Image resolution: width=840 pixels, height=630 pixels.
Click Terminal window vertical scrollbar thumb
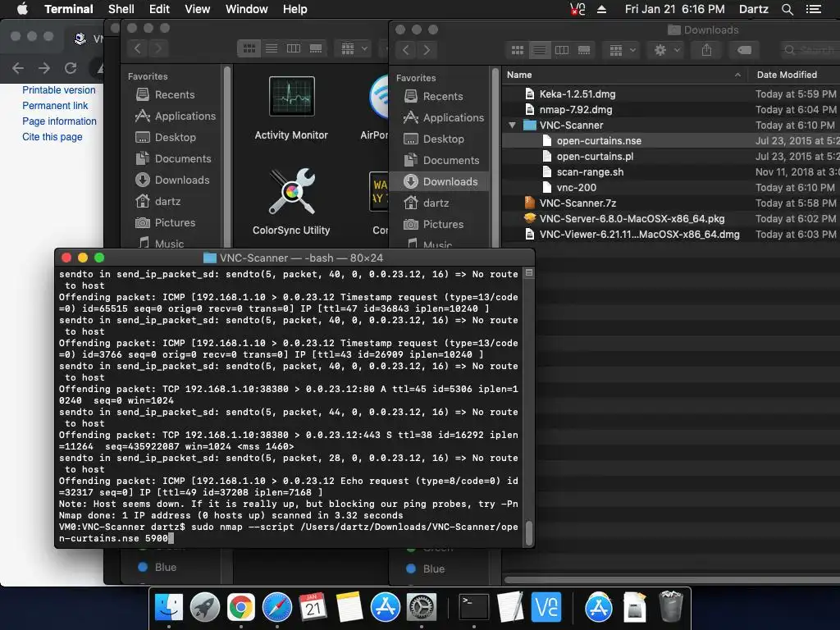529,532
